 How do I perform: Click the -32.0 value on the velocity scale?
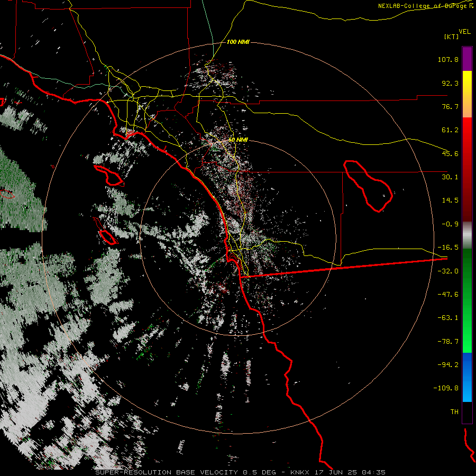pos(448,271)
